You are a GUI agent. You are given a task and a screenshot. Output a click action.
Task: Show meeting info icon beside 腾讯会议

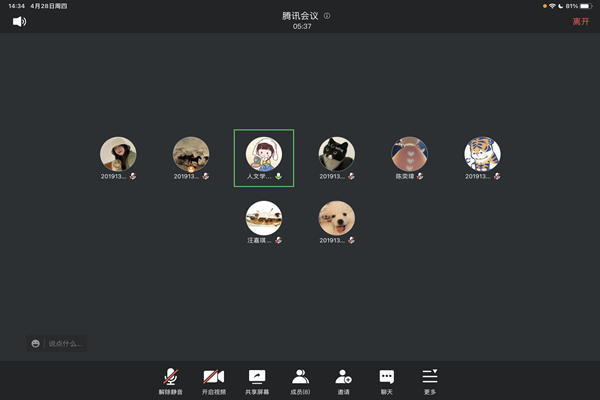coord(327,16)
